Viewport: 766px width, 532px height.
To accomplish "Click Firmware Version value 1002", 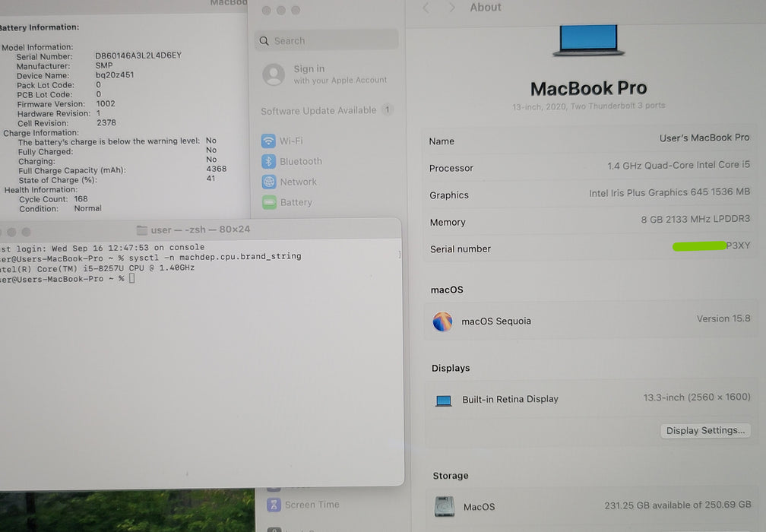I will point(106,104).
